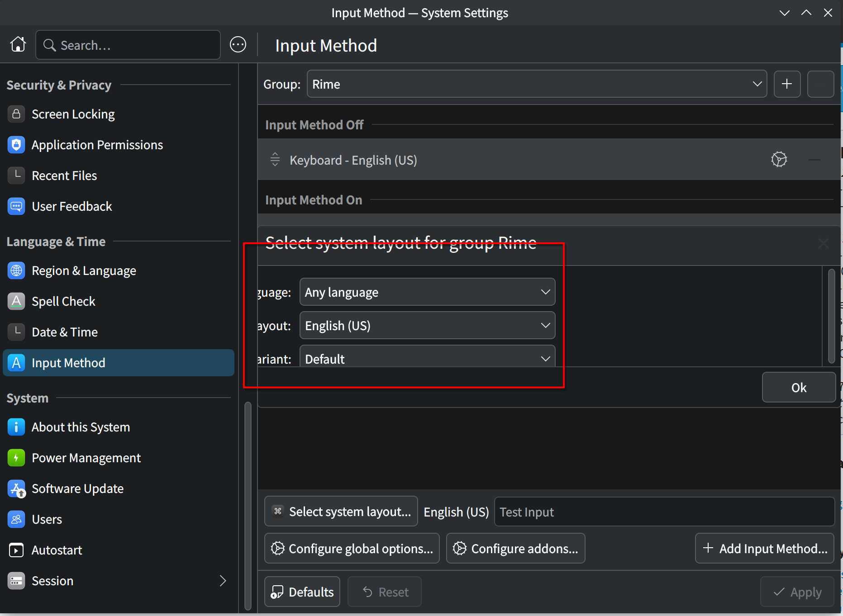The height and width of the screenshot is (616, 843).
Task: Open Software Update settings
Action: pyautogui.click(x=119, y=488)
